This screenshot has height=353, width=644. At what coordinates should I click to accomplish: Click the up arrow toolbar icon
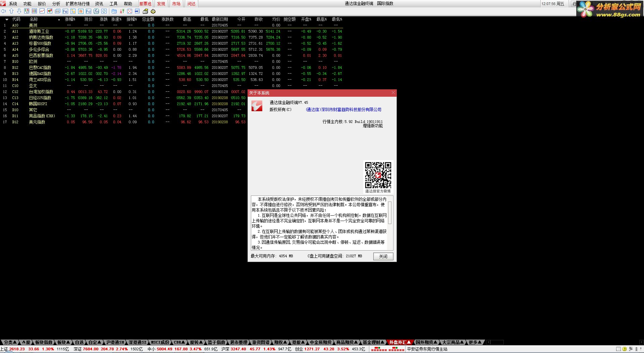click(11, 11)
